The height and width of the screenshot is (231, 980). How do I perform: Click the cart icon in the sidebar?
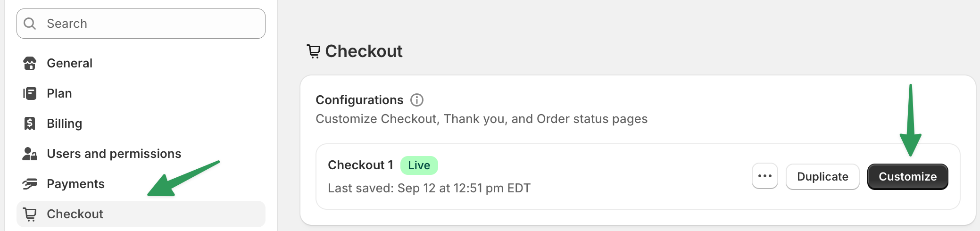coord(30,214)
